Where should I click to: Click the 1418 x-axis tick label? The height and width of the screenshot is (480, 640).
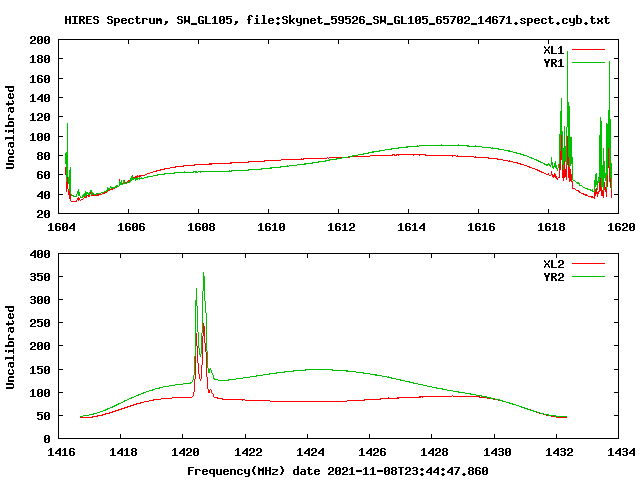(123, 452)
